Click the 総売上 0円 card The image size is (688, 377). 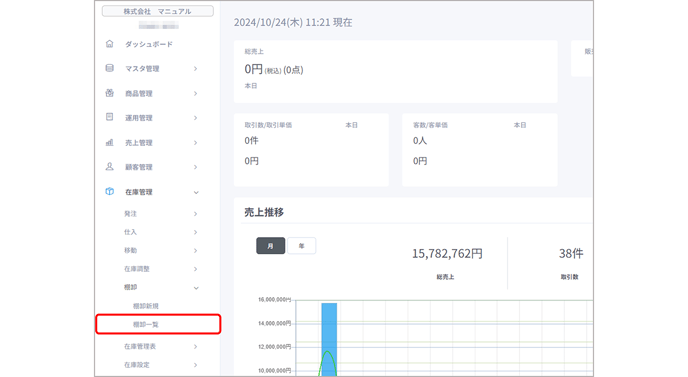tap(396, 72)
